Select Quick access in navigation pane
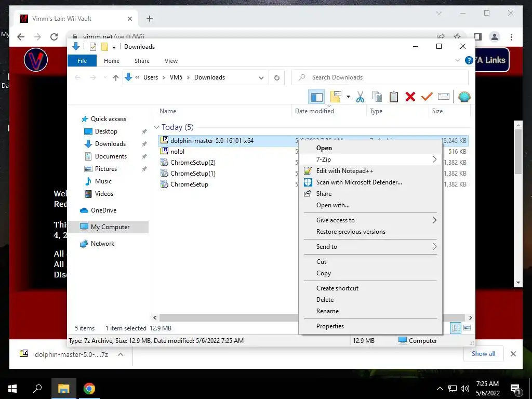Image resolution: width=532 pixels, height=399 pixels. [109, 119]
